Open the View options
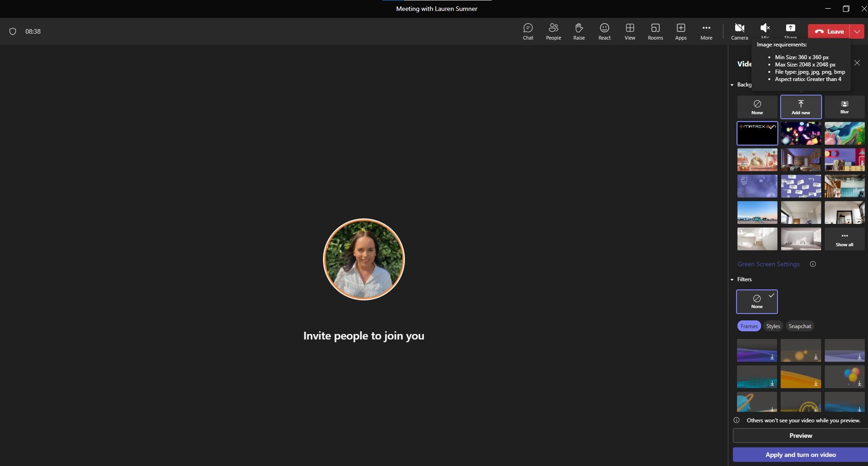This screenshot has height=466, width=868. [x=629, y=31]
